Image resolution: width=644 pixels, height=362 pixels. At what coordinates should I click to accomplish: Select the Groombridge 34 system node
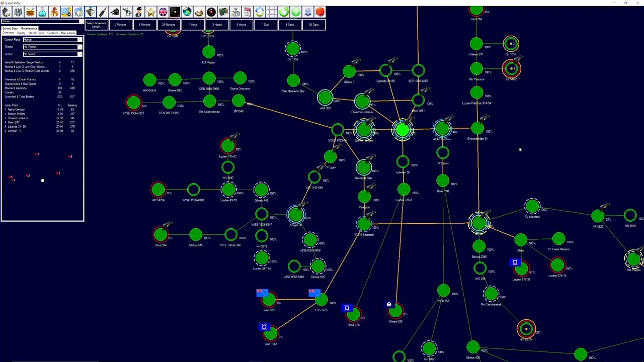pos(477,129)
